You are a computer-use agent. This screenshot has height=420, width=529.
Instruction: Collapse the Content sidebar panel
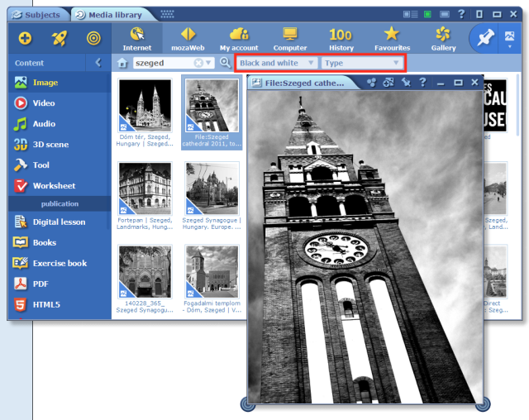pos(98,63)
